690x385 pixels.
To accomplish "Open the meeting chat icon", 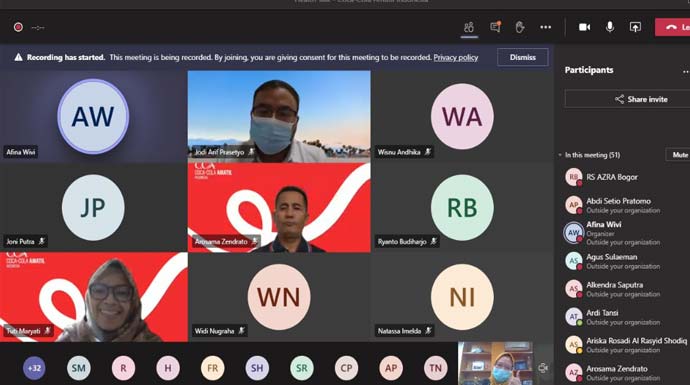I will [x=495, y=27].
